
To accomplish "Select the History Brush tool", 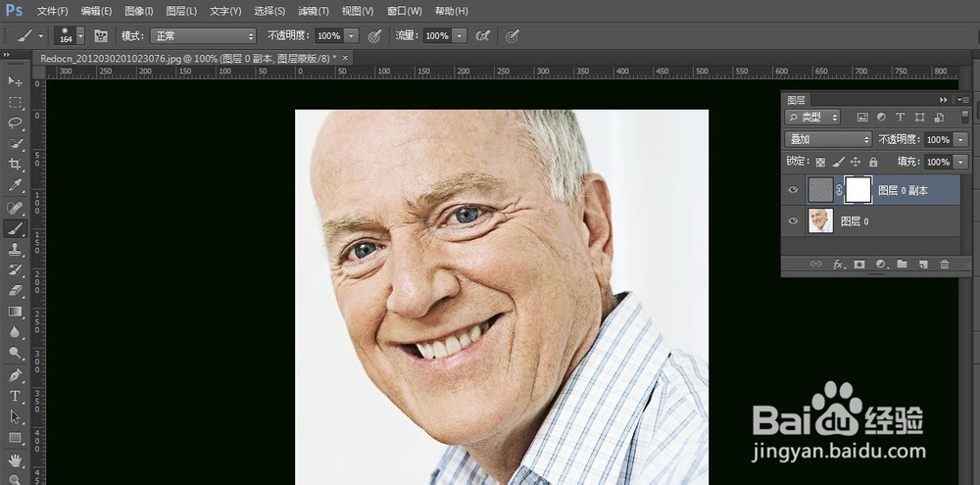I will [x=15, y=270].
